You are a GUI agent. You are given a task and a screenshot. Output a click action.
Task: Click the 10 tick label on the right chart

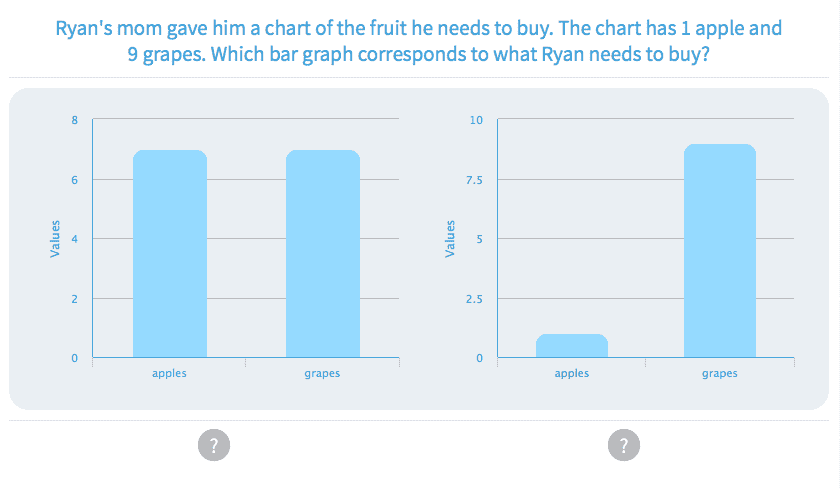pyautogui.click(x=476, y=120)
